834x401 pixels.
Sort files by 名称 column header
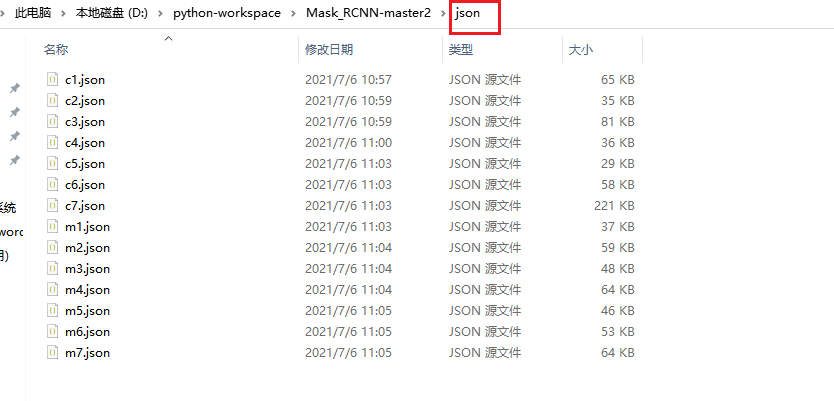tap(56, 49)
